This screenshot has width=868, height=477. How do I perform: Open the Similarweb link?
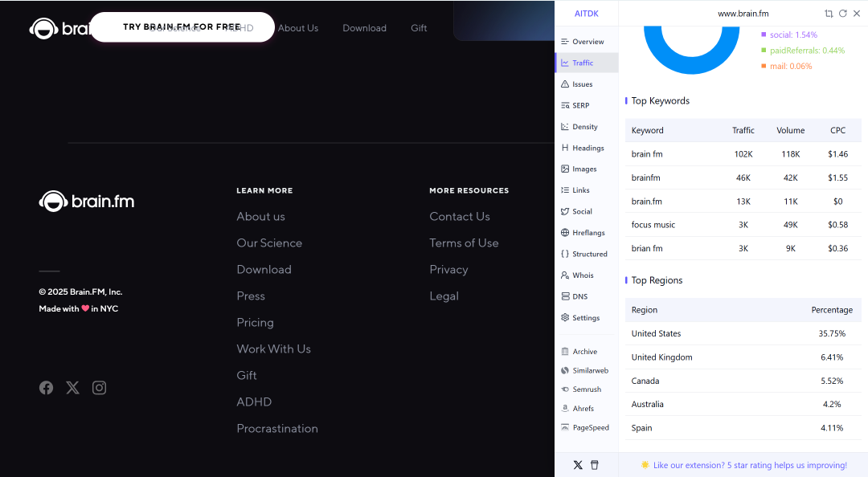coord(586,370)
